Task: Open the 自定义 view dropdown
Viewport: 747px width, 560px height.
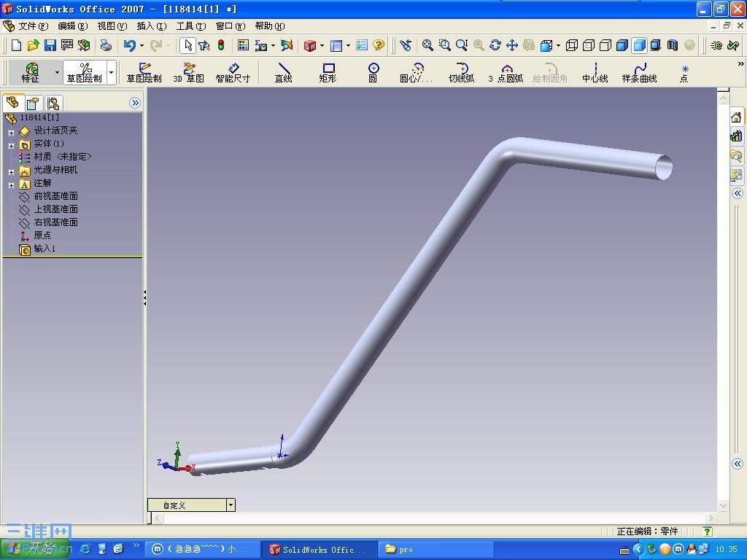Action: (231, 505)
